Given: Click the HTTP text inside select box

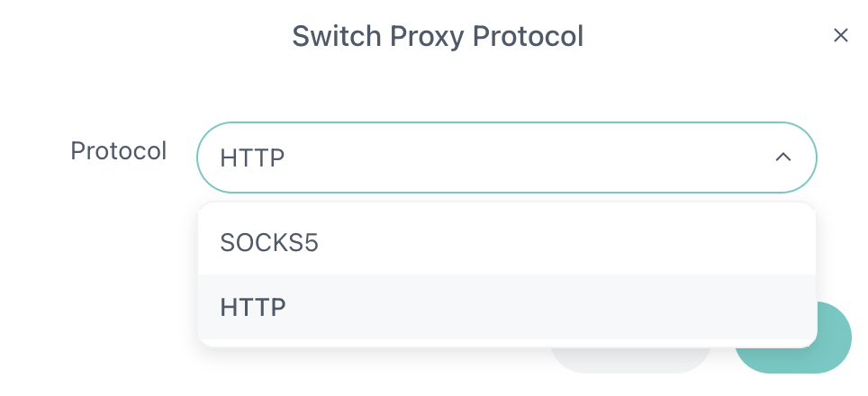Looking at the screenshot, I should click(252, 157).
